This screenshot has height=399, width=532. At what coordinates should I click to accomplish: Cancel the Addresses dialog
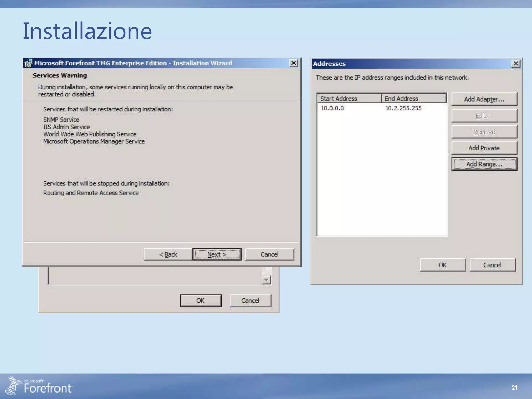[493, 265]
